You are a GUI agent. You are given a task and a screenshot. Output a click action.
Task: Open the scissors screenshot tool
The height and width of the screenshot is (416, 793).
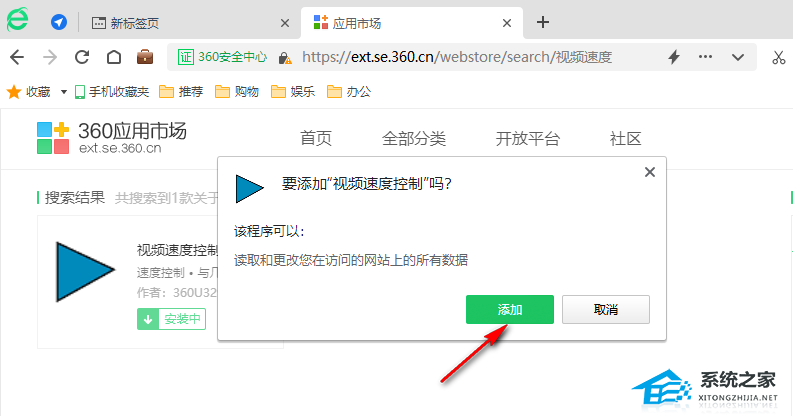click(x=778, y=57)
